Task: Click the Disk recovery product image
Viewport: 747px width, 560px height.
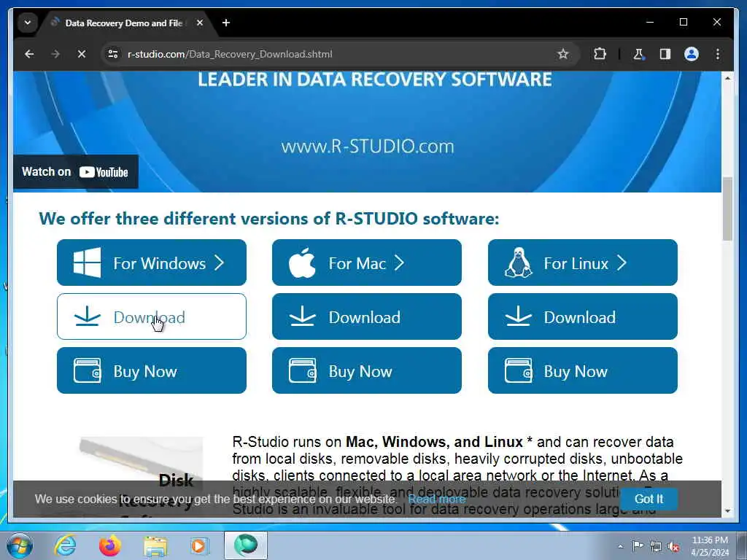Action: pos(142,459)
